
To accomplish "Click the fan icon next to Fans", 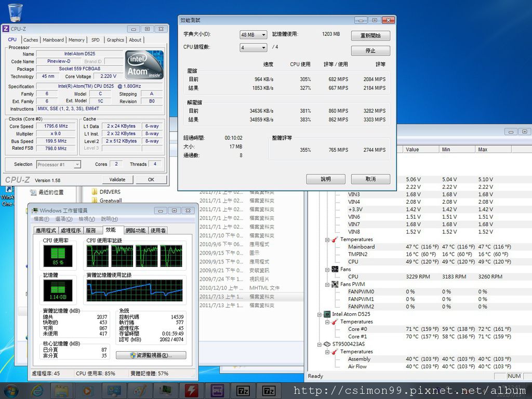I will coord(335,269).
